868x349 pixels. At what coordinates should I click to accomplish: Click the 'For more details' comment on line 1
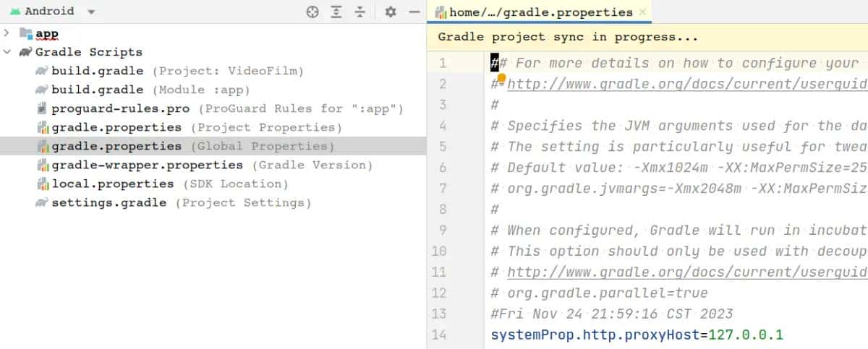coord(679,63)
